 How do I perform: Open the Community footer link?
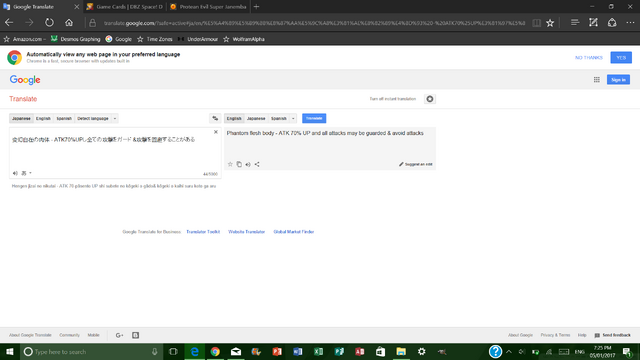[x=69, y=335]
